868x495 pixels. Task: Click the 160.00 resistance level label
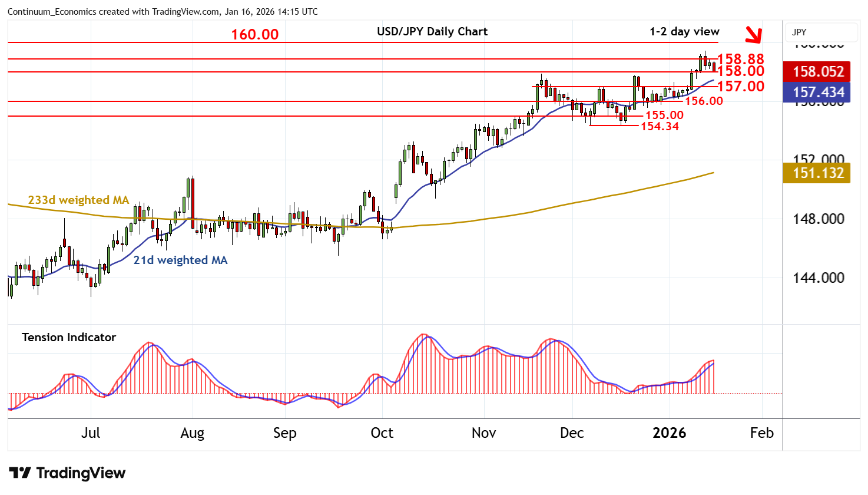coord(255,35)
